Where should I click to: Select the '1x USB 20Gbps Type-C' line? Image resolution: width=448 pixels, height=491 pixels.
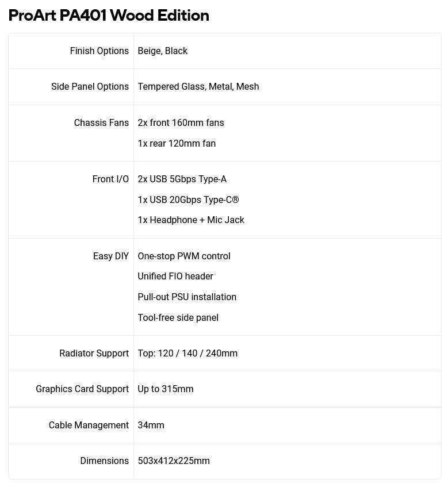188,200
